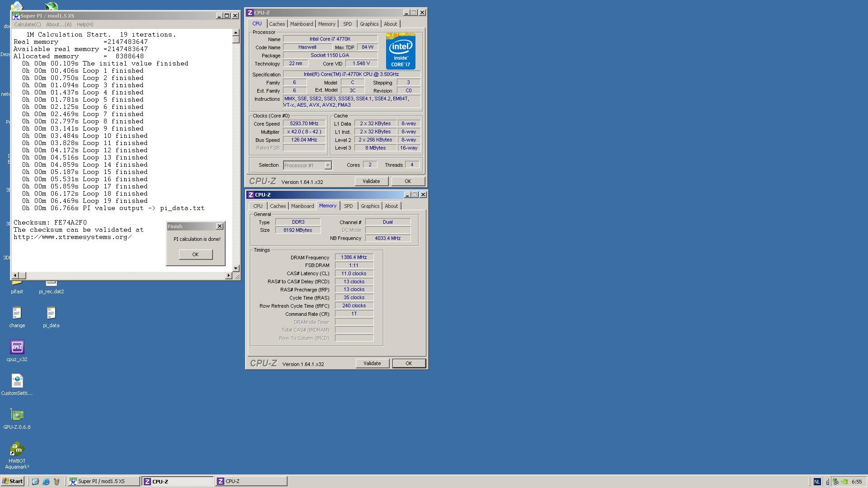Click the Super PI taskbar button
Screen dimensions: 868x488
[103, 481]
